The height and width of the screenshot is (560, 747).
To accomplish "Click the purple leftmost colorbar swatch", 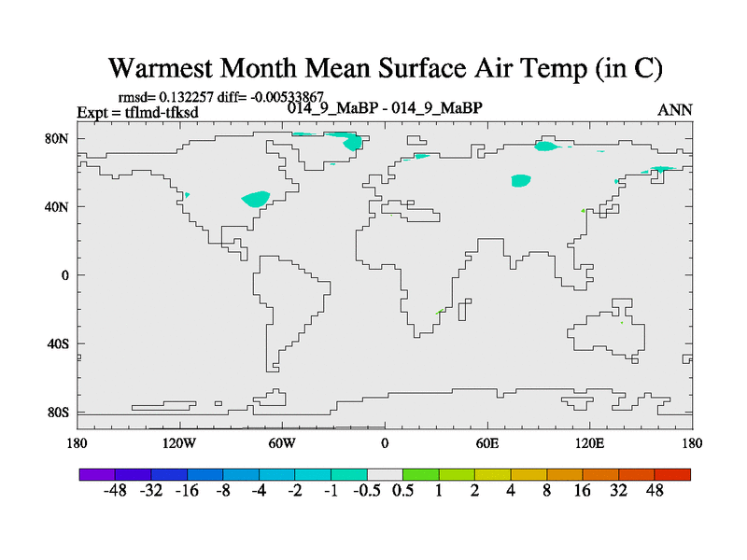I will click(97, 474).
